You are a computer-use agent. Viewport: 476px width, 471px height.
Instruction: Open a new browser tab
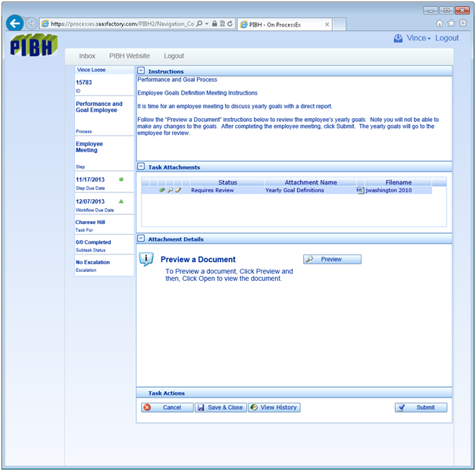[339, 24]
